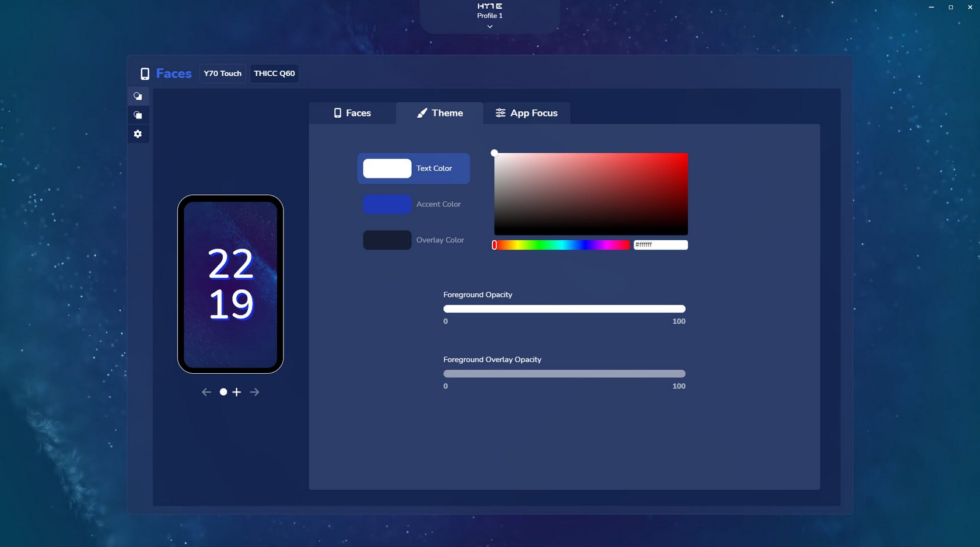Click the Foreground Opacity label
The width and height of the screenshot is (980, 547).
pos(478,294)
